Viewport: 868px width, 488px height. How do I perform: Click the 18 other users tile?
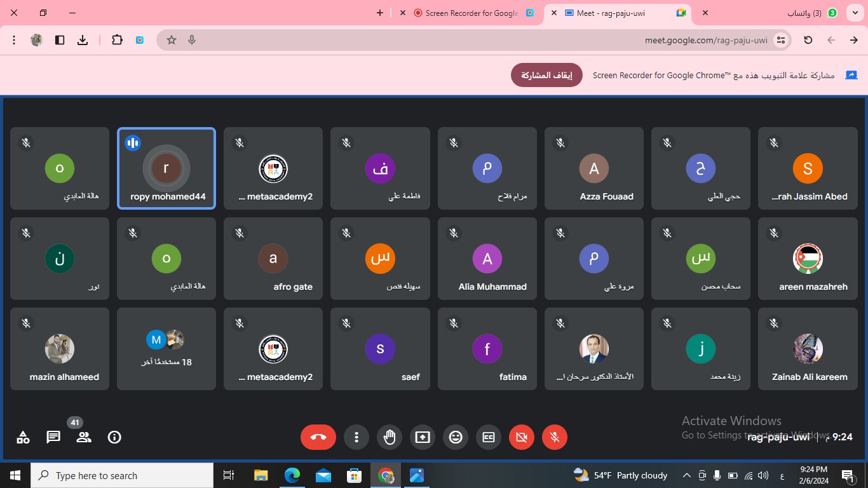(166, 349)
